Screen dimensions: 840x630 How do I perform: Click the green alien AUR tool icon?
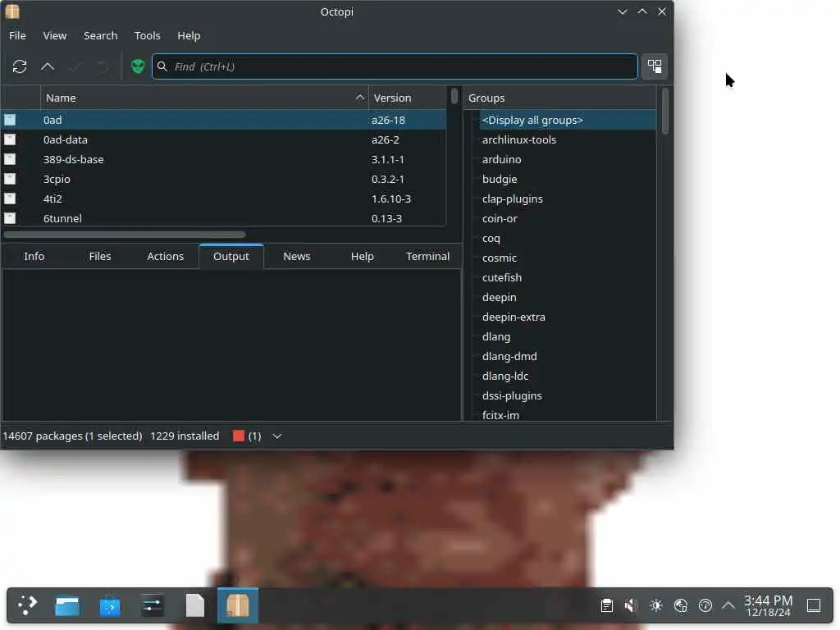138,66
